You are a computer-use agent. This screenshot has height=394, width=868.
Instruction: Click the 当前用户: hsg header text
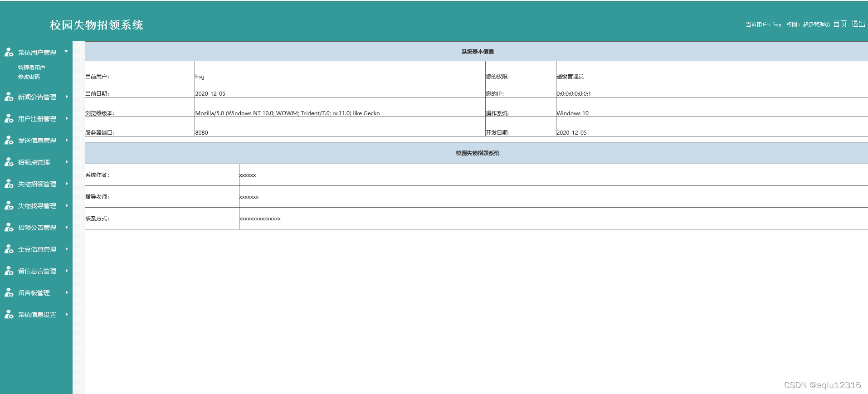click(764, 24)
